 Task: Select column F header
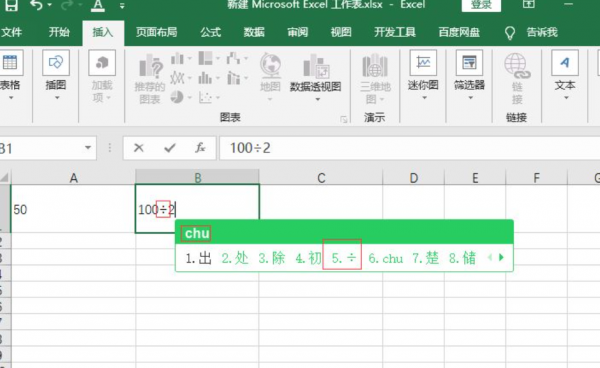point(536,177)
